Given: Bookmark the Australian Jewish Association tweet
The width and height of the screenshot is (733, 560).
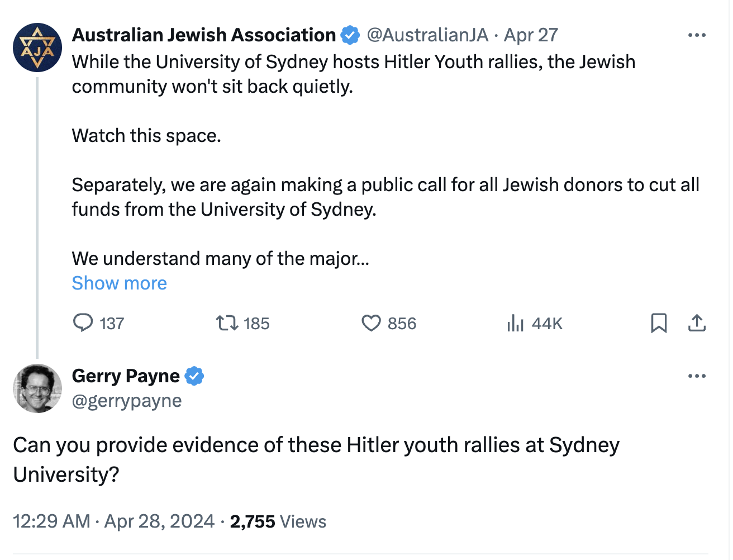Looking at the screenshot, I should (659, 323).
